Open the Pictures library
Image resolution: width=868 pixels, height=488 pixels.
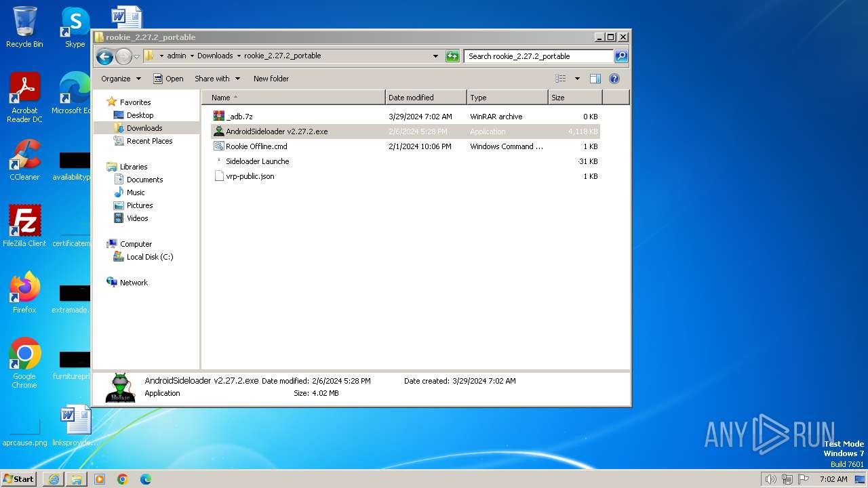pyautogui.click(x=140, y=205)
